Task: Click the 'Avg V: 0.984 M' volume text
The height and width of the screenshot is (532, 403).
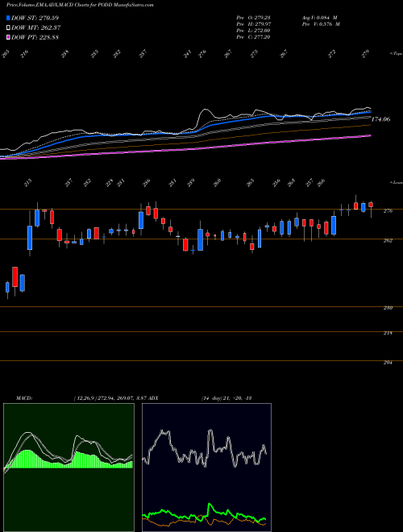Action: [x=321, y=17]
